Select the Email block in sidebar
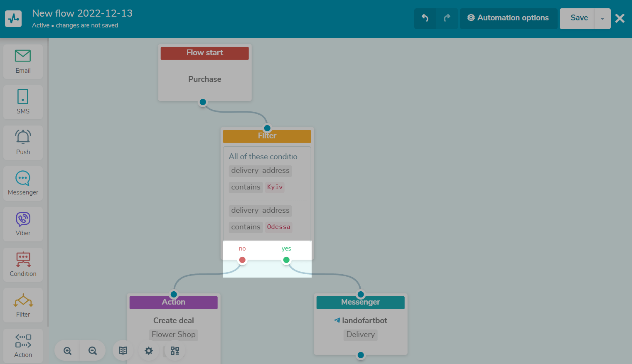632x364 pixels. (x=23, y=61)
